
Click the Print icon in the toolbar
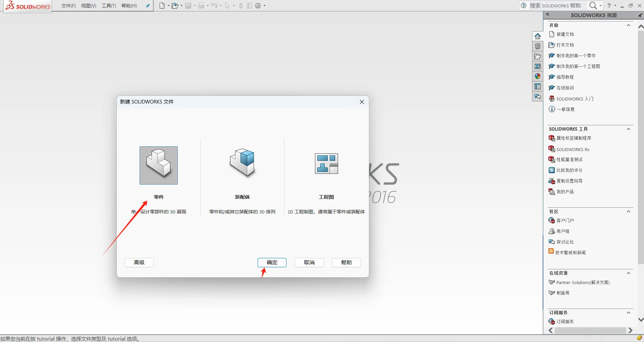(x=201, y=6)
